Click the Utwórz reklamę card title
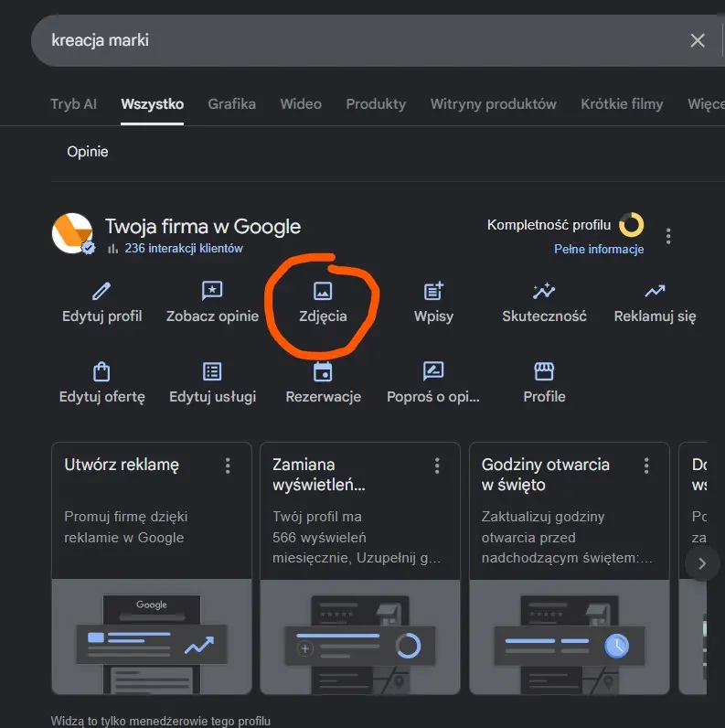The height and width of the screenshot is (728, 725). coord(122,465)
